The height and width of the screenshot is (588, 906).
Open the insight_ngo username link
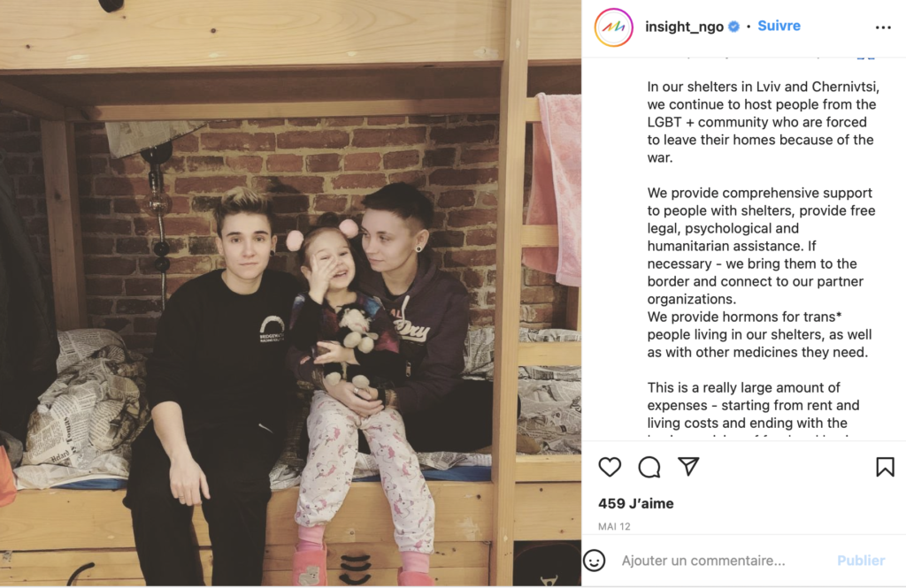[x=684, y=27]
